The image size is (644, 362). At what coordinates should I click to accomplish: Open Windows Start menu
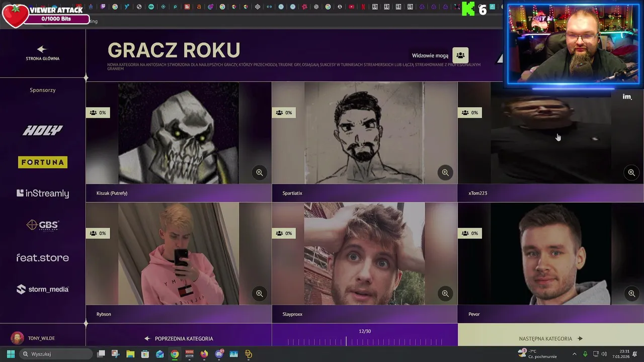11,354
